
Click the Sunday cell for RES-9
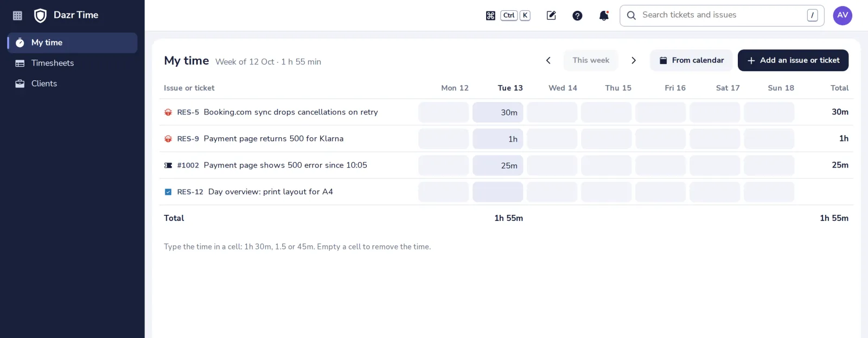[x=769, y=139]
